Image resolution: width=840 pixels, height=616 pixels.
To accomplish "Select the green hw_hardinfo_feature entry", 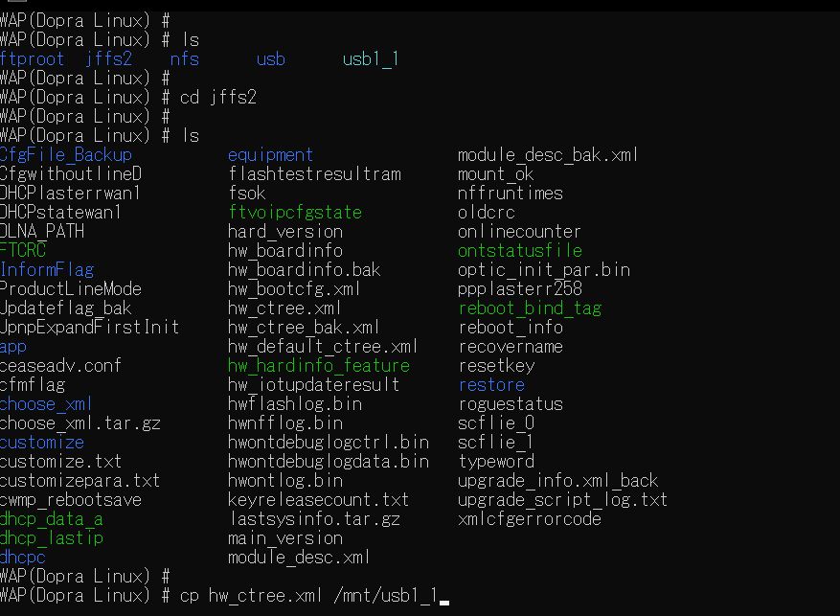I will click(x=318, y=365).
